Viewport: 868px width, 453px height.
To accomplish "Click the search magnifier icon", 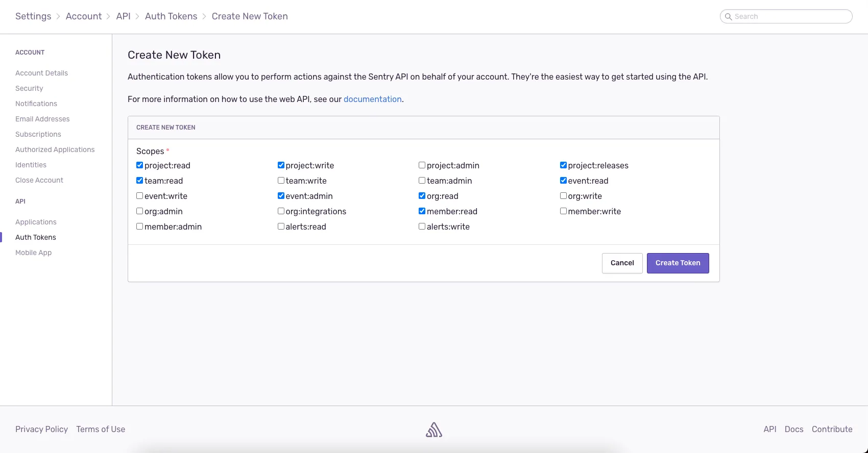I will [729, 16].
